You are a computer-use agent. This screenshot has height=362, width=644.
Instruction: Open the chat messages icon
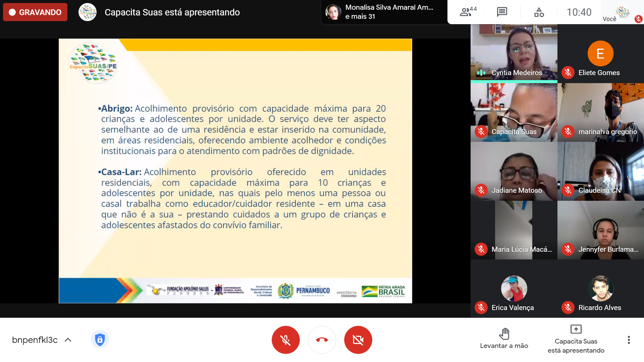(502, 12)
